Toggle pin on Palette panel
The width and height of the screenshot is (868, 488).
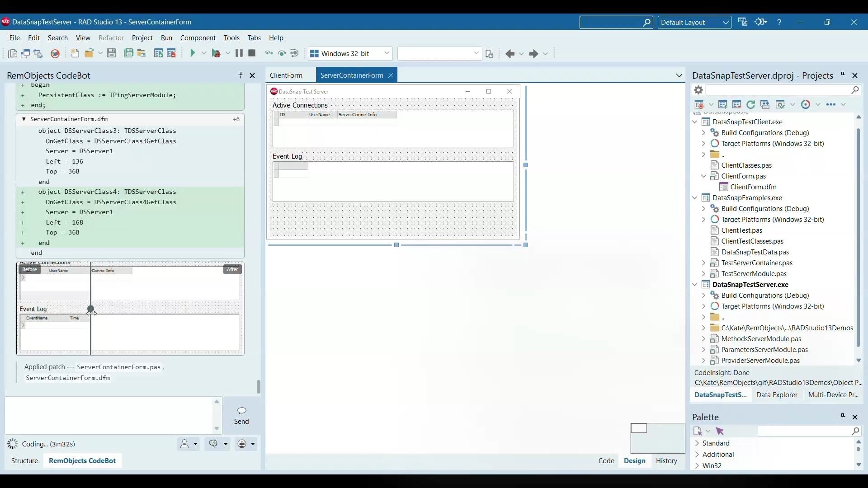coord(843,417)
